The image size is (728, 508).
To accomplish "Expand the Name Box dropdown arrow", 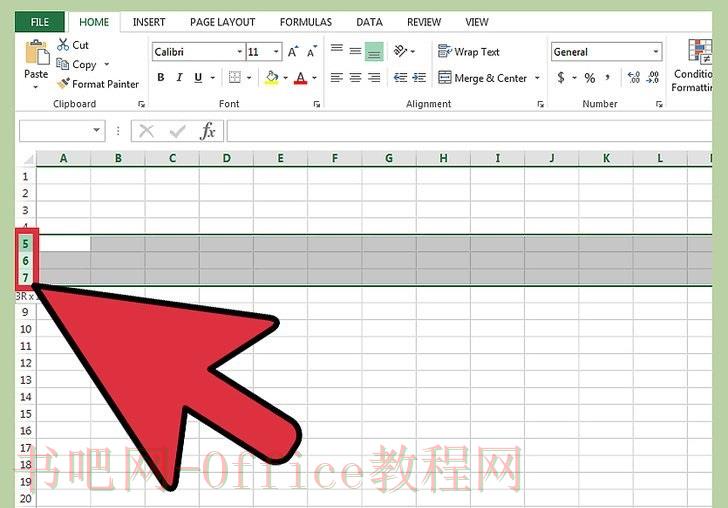I will coord(97,130).
